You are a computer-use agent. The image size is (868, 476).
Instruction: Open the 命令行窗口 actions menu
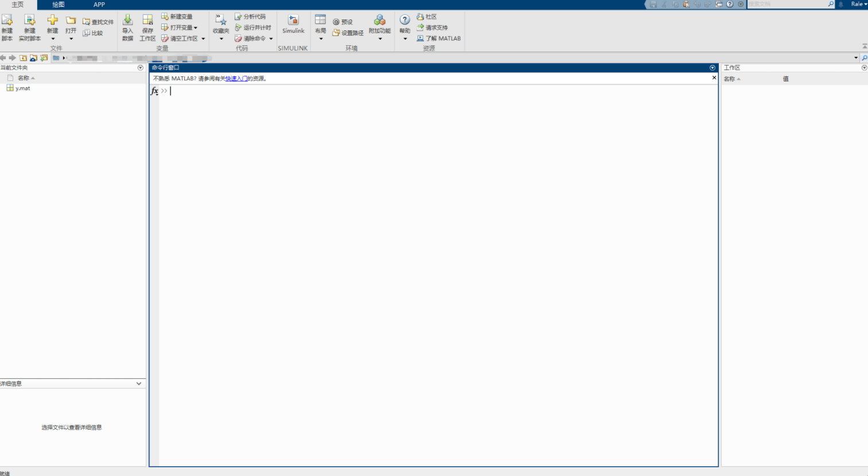tap(713, 68)
